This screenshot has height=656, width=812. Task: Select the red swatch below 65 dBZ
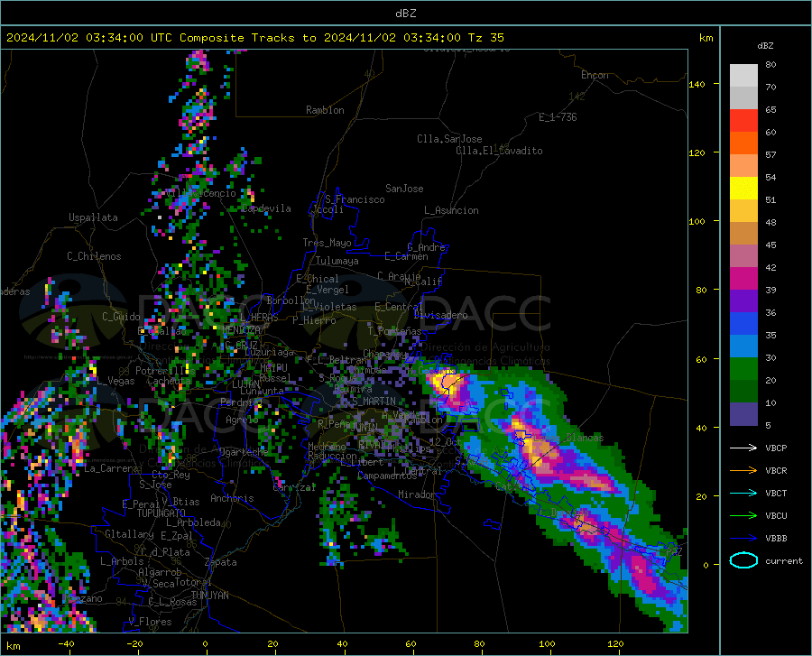[743, 121]
